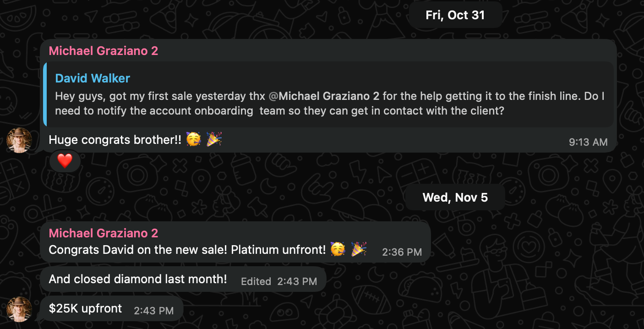This screenshot has height=329, width=644.
Task: Click the "David Walker" name in quote
Action: click(x=93, y=78)
